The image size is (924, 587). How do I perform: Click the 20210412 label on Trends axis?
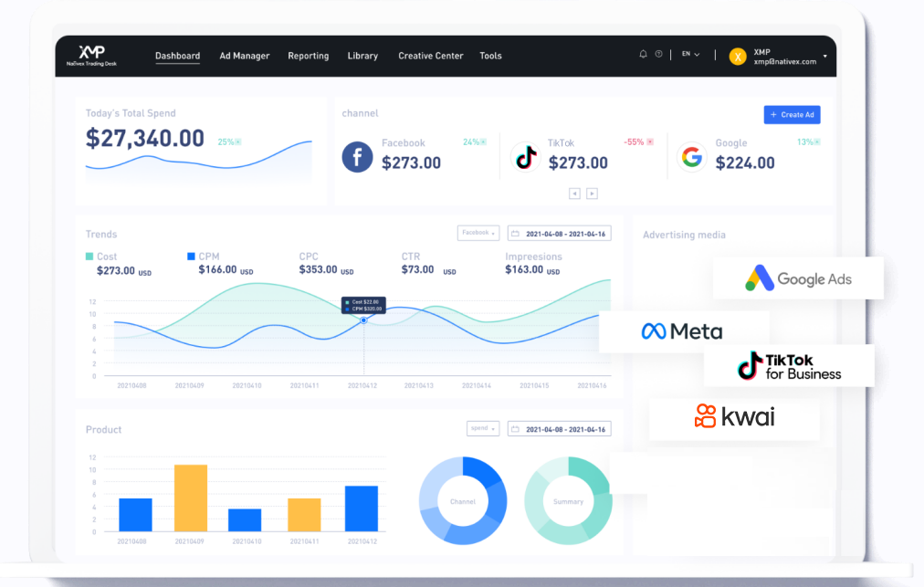point(362,385)
